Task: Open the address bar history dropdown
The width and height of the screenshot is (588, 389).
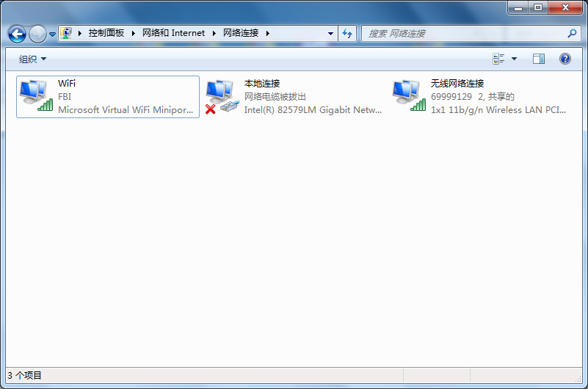Action: [330, 33]
